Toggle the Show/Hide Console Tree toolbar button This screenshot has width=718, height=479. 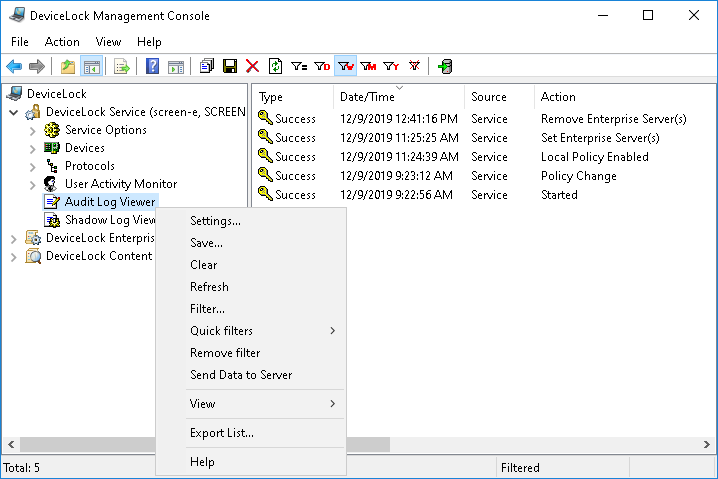pyautogui.click(x=91, y=67)
